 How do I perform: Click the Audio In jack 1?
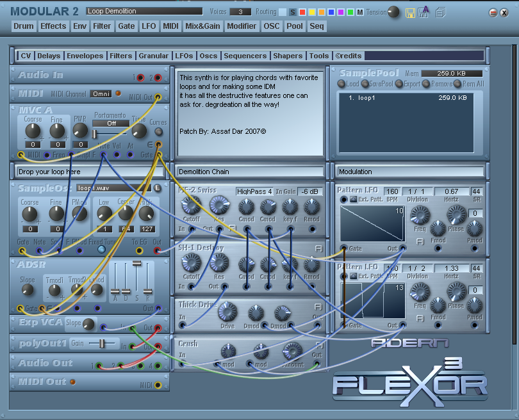click(141, 77)
